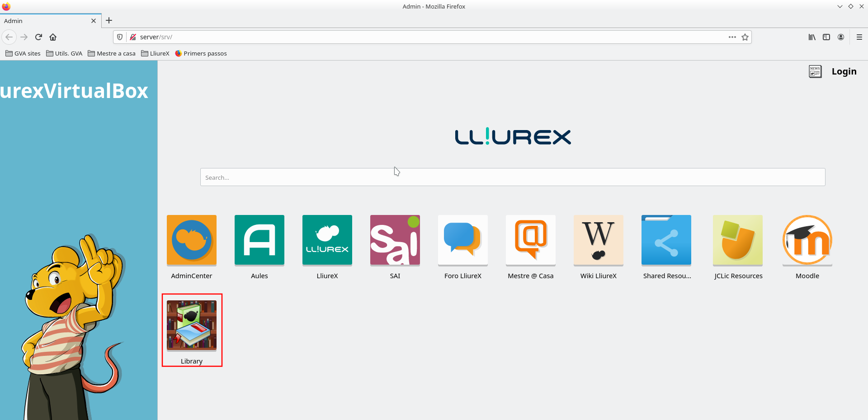Viewport: 868px width, 420px height.
Task: Click the Login link
Action: (x=844, y=71)
